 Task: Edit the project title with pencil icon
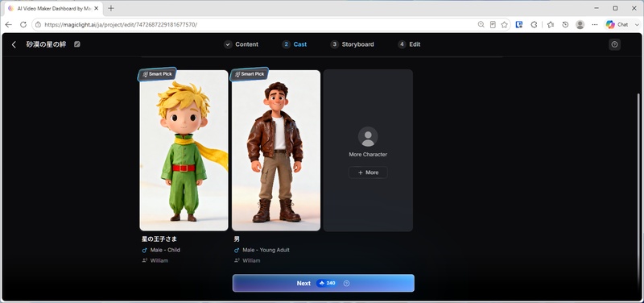(x=77, y=44)
